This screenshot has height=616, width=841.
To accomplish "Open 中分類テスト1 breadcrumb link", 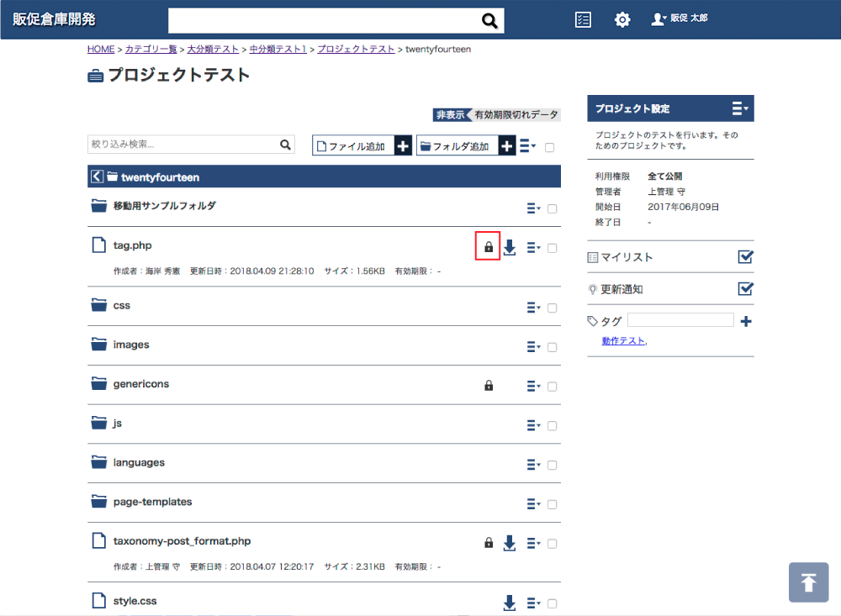I will [278, 49].
